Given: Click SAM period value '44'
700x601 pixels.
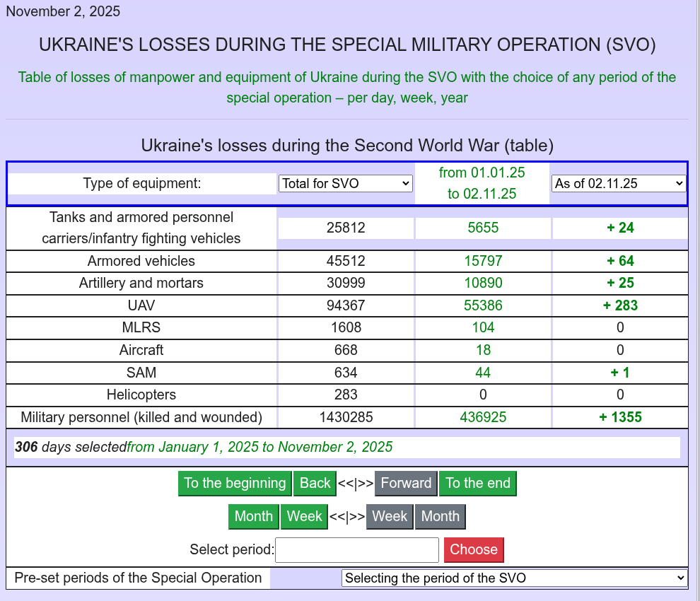Looking at the screenshot, I should coord(483,373).
